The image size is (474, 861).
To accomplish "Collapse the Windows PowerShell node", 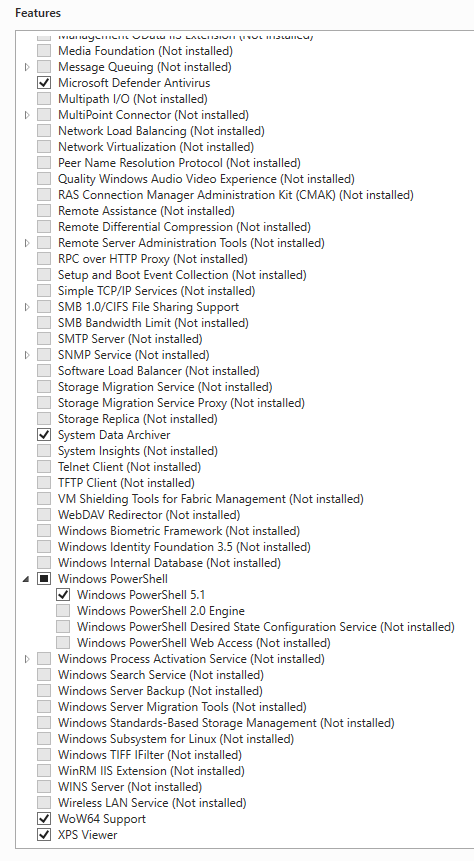I will (x=26, y=579).
